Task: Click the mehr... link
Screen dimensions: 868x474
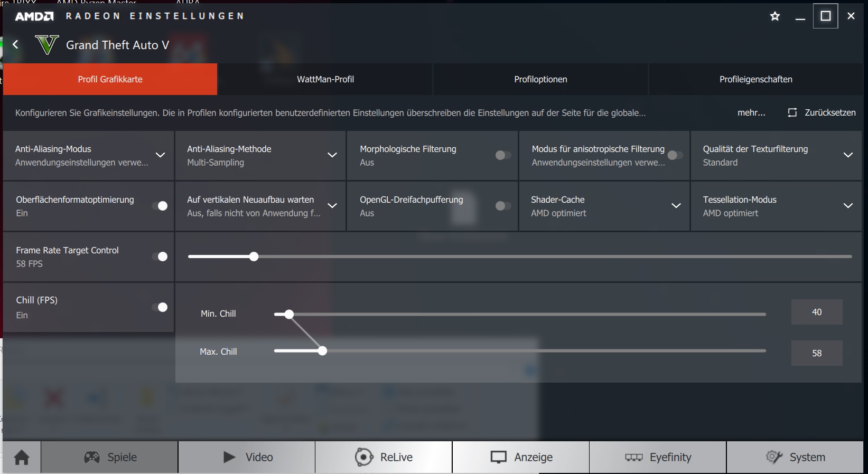Action: (751, 112)
